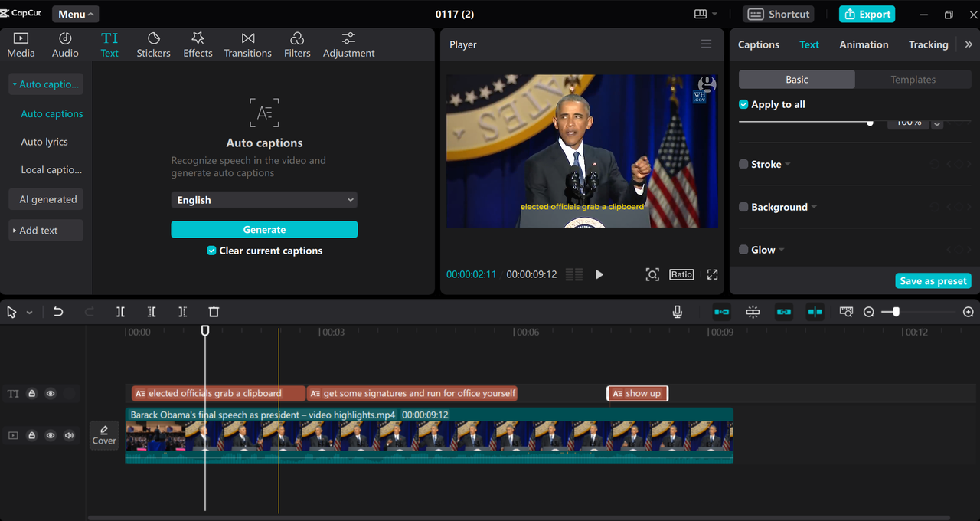Open the Player hamburger menu

(706, 44)
